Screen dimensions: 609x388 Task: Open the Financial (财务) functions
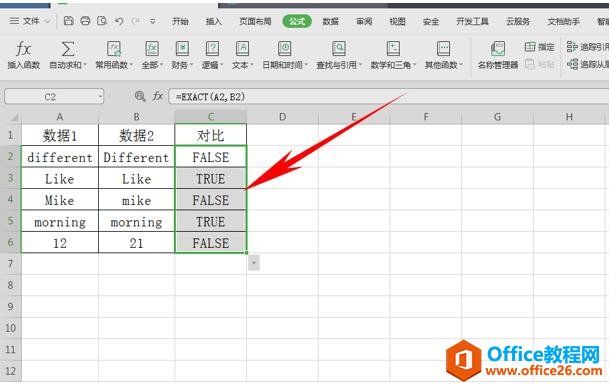[182, 55]
